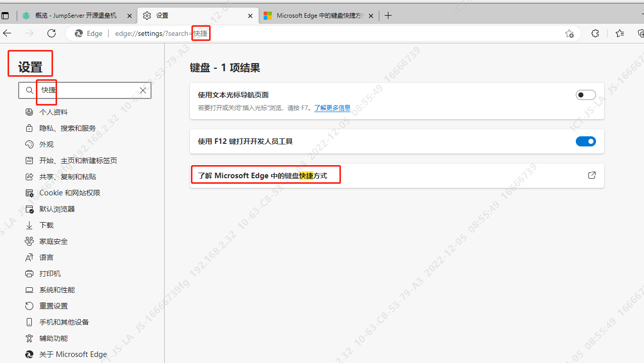
Task: Close the 设置 tab
Action: pyautogui.click(x=250, y=16)
